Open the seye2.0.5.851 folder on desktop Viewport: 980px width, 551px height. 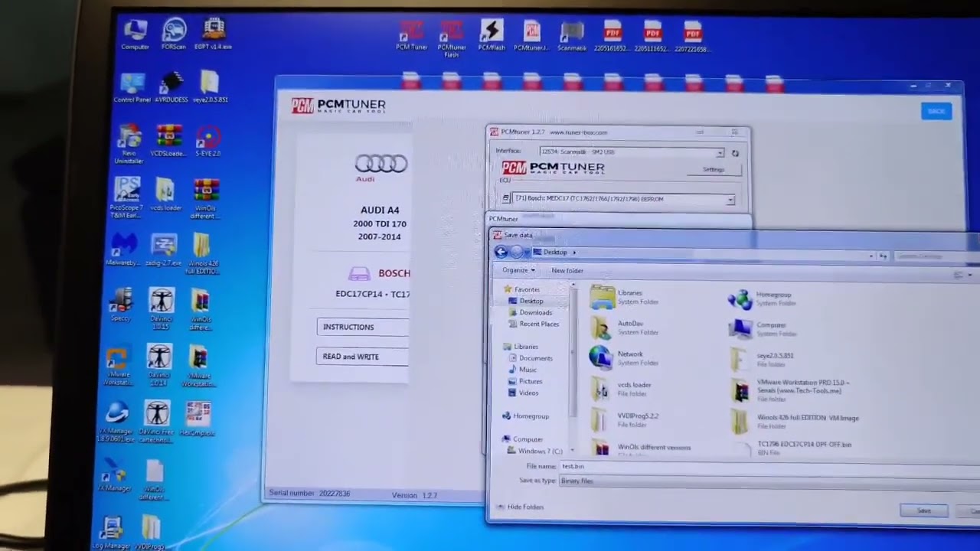[210, 88]
